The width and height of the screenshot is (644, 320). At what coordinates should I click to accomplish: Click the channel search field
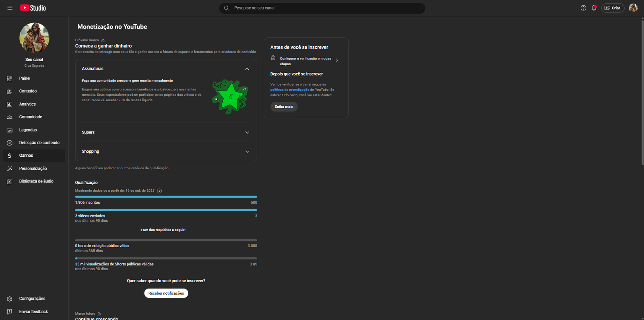(x=322, y=8)
